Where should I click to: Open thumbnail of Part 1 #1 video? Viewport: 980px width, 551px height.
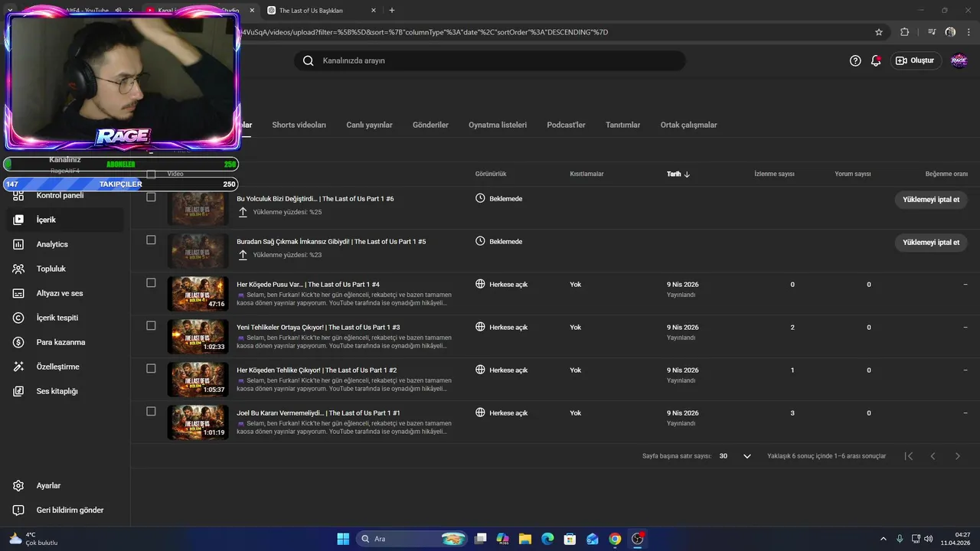pyautogui.click(x=198, y=422)
